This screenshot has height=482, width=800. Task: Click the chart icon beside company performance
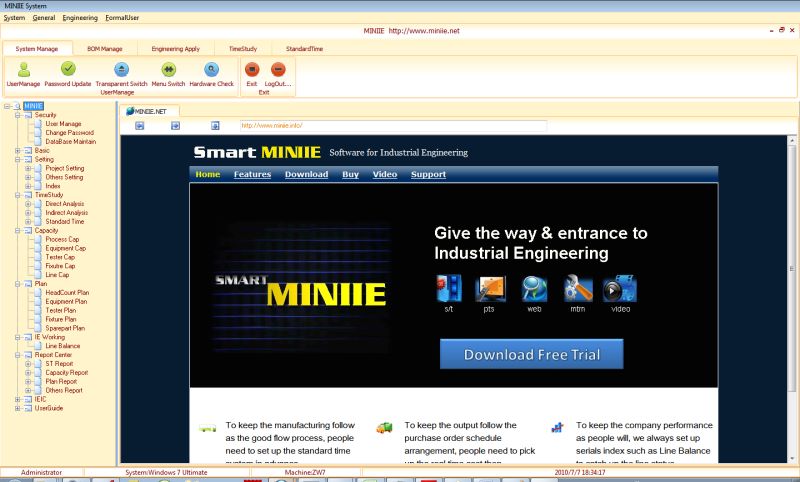(557, 427)
